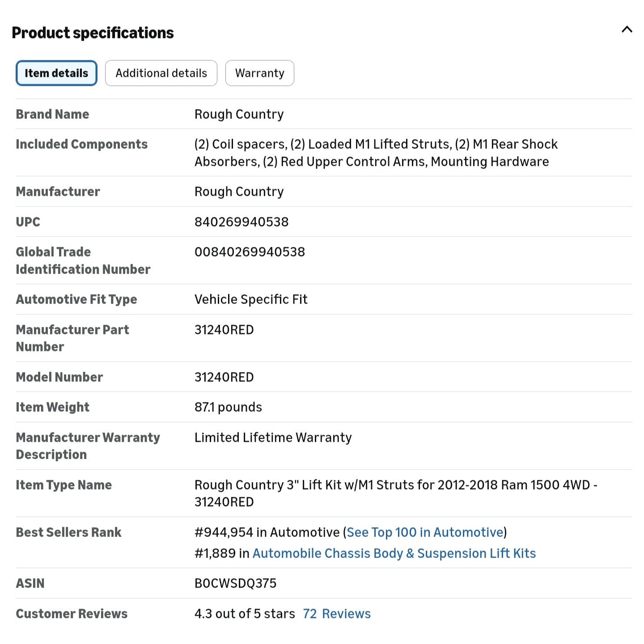Click the Best Sellers Rank label

[x=68, y=532]
